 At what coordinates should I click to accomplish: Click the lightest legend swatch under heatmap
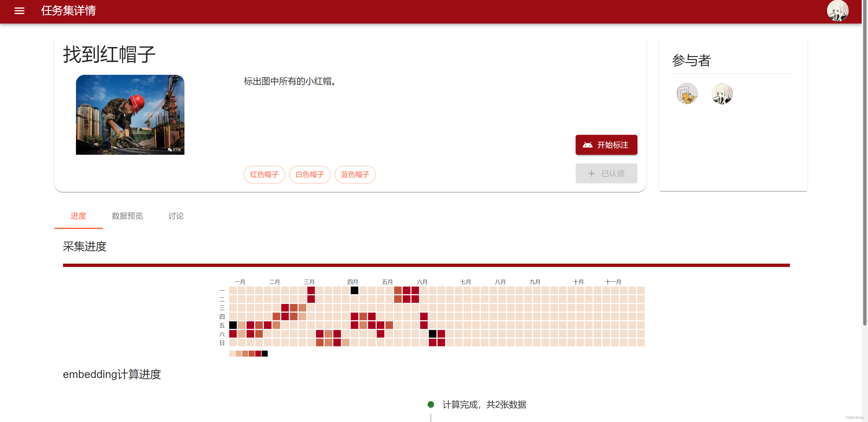tap(232, 354)
